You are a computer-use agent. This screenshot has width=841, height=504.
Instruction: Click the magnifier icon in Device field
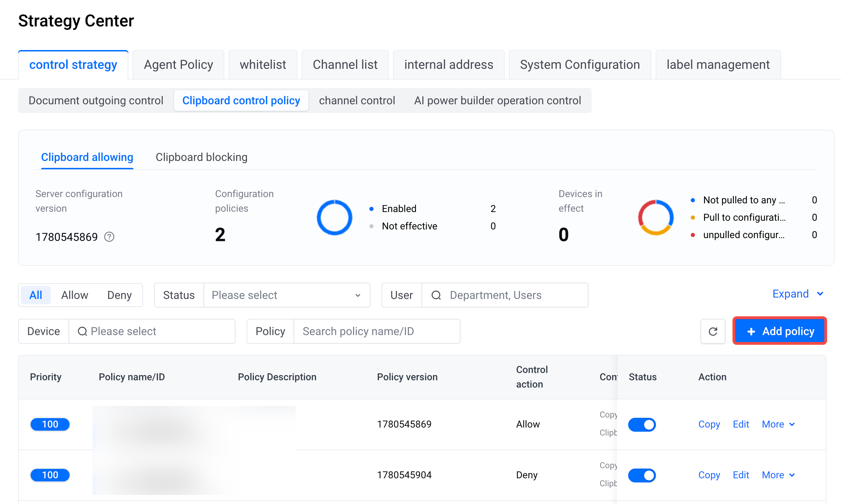[x=82, y=331]
